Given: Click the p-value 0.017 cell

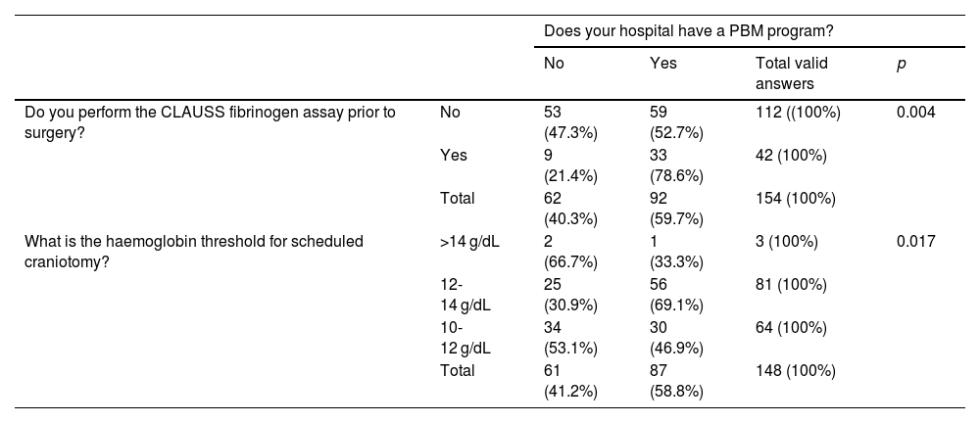Looking at the screenshot, I should click(915, 241).
